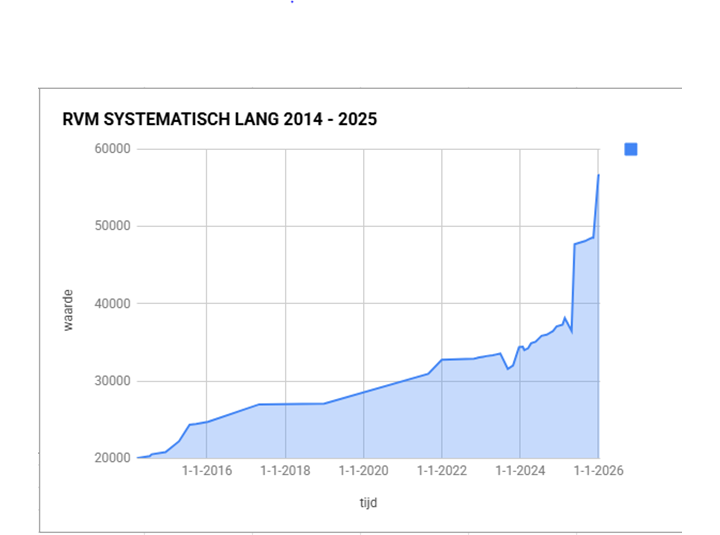Screen dimensions: 720x535
Task: Click the line's dip before 1-1-2024
Action: 507,369
